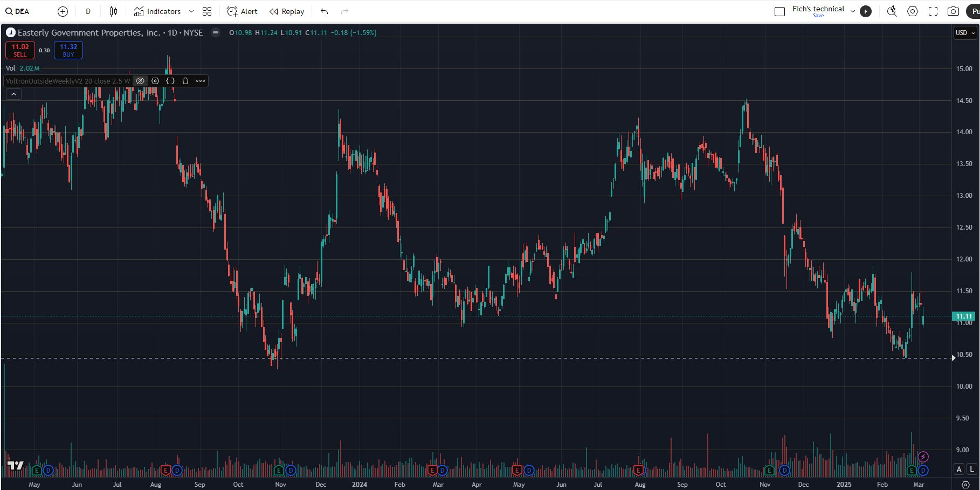Image resolution: width=980 pixels, height=490 pixels.
Task: Open symbol search for DEA
Action: point(17,11)
